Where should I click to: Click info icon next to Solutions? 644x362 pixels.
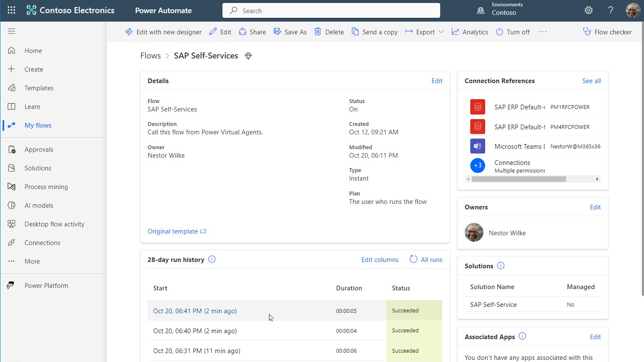point(500,266)
